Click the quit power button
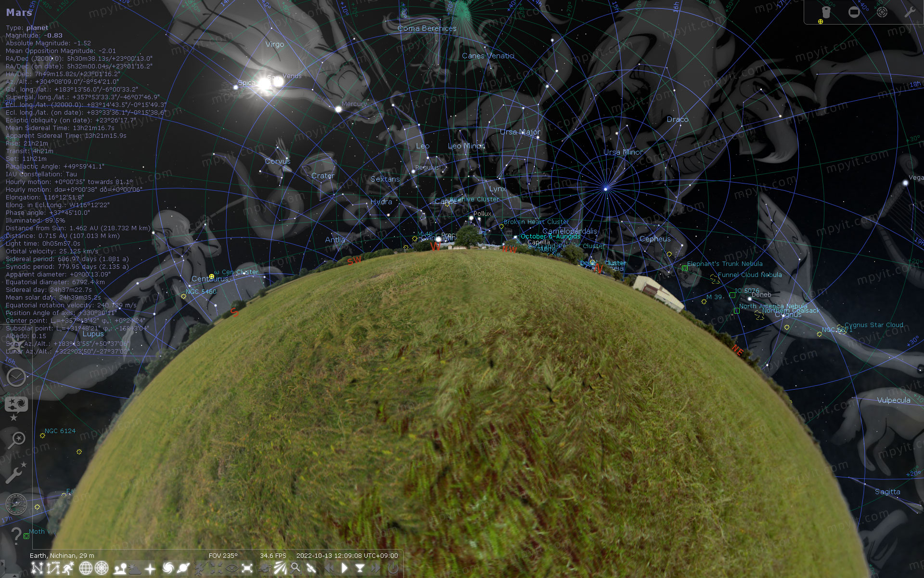Screen dimensions: 924x578 pos(393,568)
